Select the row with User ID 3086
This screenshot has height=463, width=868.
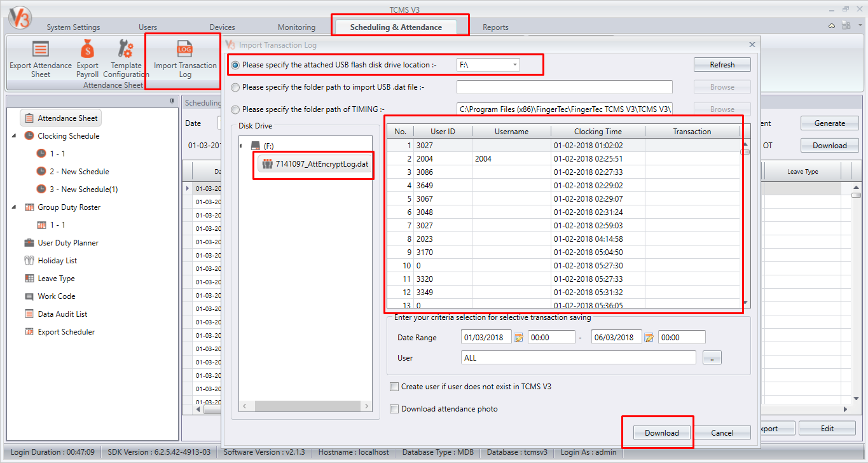tap(563, 172)
